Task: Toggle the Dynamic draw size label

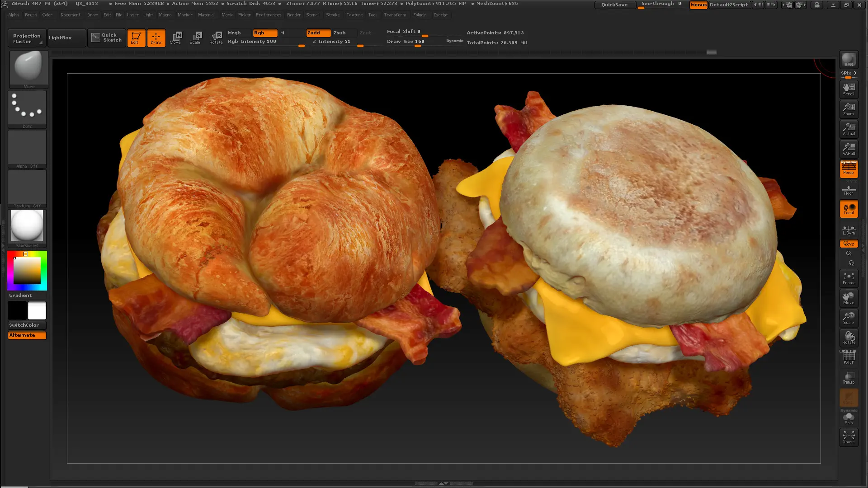Action: (x=454, y=41)
